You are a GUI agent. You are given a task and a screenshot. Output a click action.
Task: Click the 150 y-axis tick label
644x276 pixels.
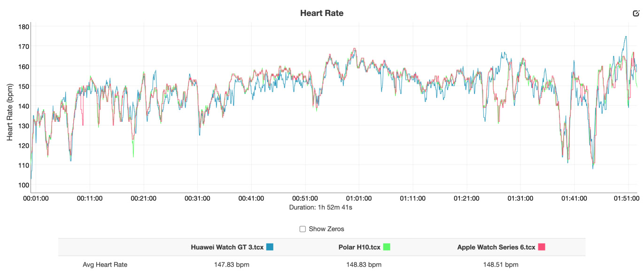24,86
